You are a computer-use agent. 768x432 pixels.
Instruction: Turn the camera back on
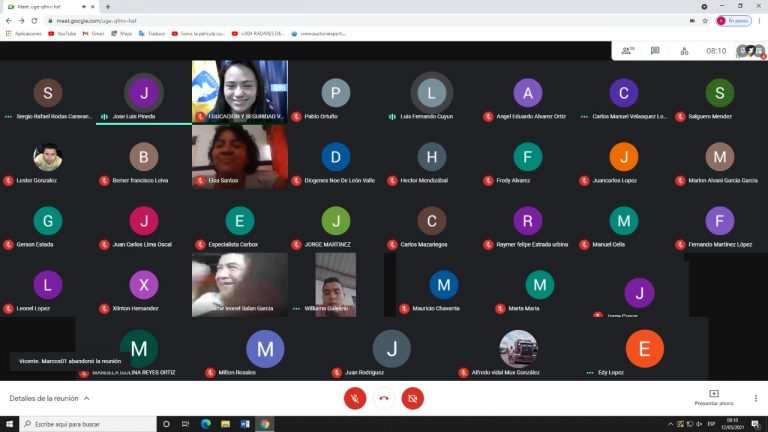click(x=412, y=398)
